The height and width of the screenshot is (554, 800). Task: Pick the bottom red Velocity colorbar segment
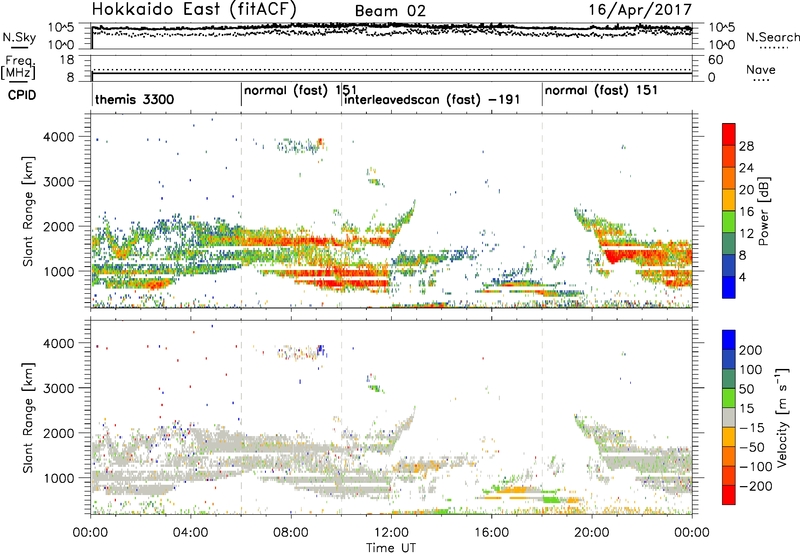coord(729,495)
